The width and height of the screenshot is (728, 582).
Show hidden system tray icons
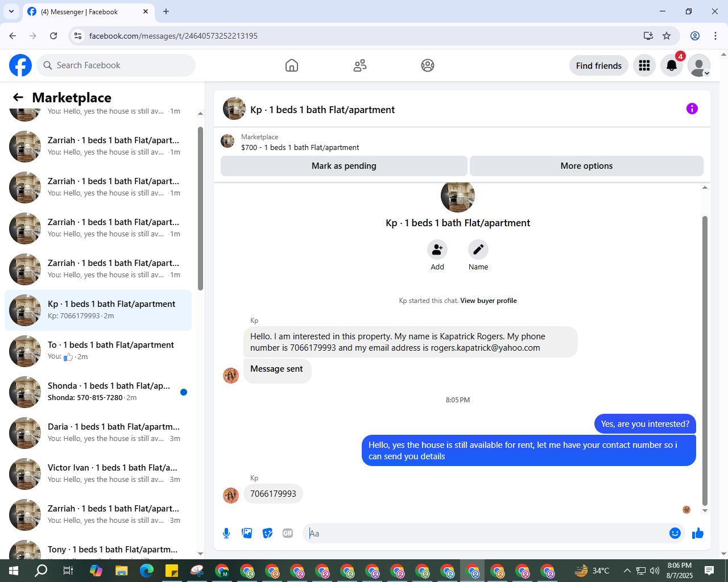click(x=627, y=571)
